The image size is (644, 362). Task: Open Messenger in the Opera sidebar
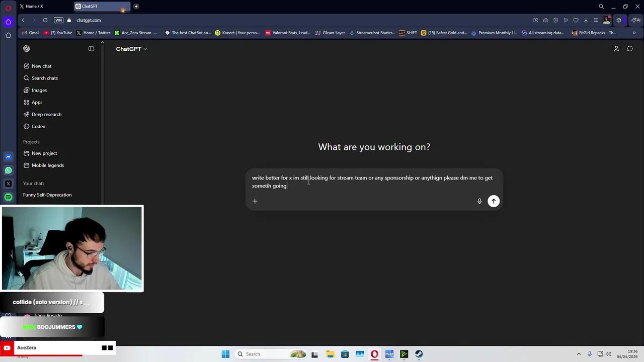coord(8,157)
